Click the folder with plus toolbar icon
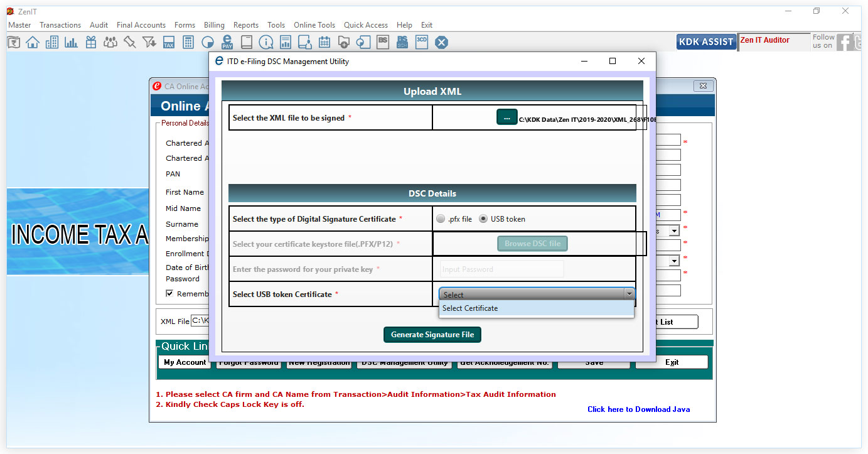Image resolution: width=868 pixels, height=454 pixels. (x=344, y=42)
